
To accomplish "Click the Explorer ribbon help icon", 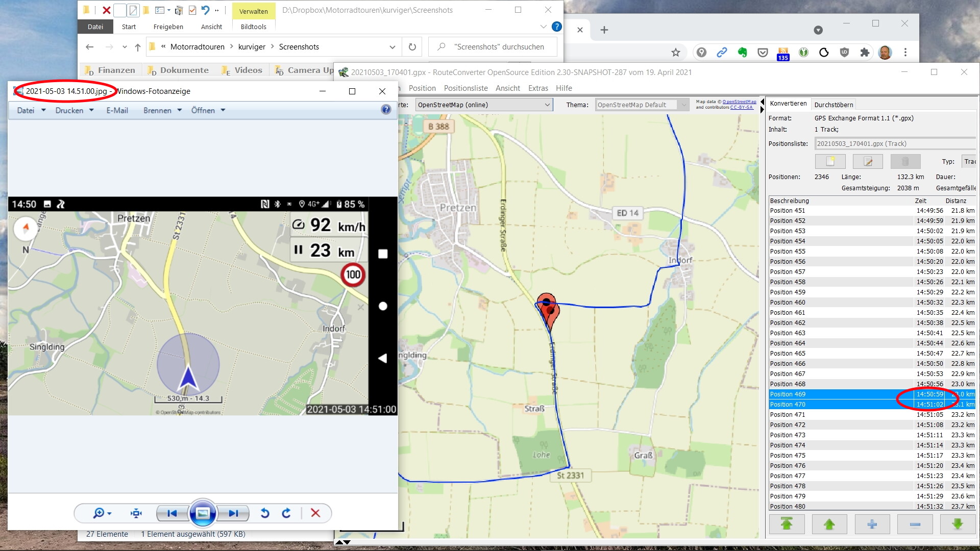I will coord(557,27).
